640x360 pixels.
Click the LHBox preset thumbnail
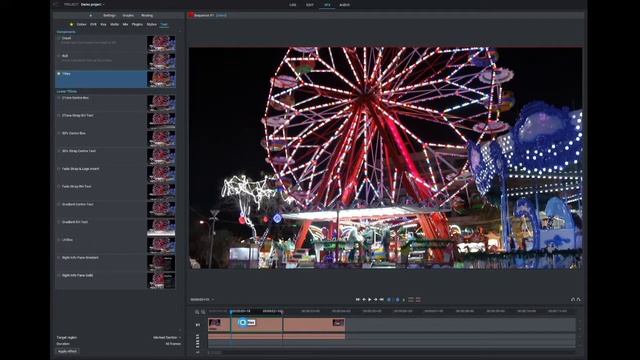point(161,245)
